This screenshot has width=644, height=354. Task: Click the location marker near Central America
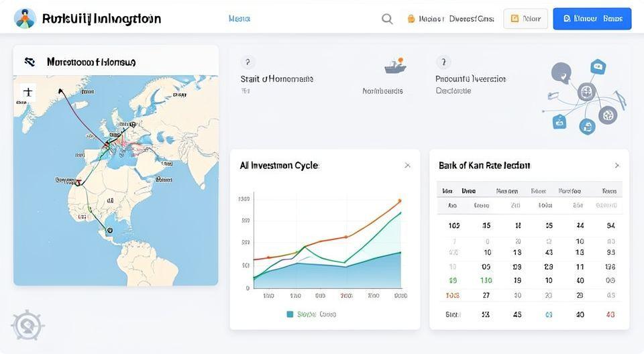(x=109, y=231)
